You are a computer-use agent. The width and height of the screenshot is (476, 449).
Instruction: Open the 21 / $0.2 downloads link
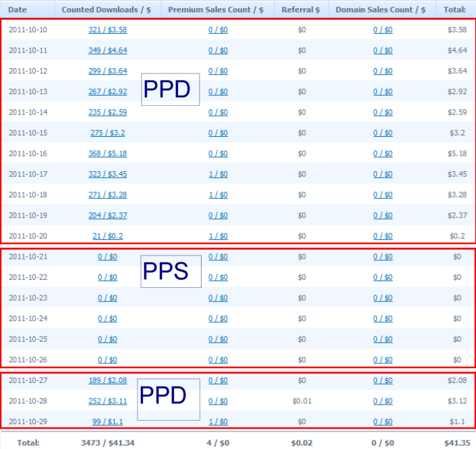(108, 236)
